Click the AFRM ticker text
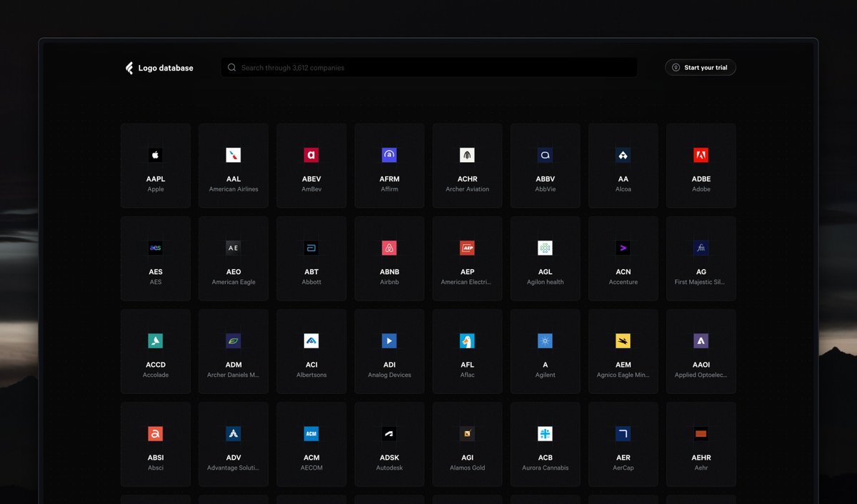Screen dimensions: 857x504 click(389, 179)
